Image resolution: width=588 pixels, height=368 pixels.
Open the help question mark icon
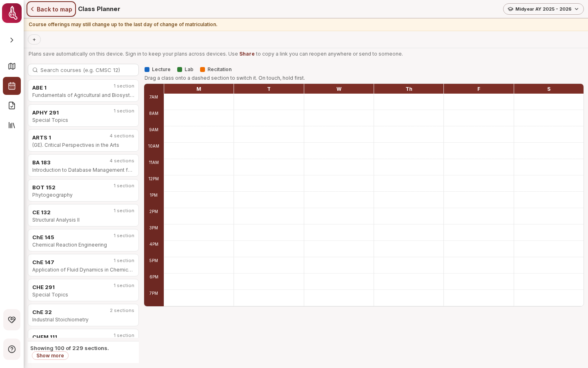12,349
